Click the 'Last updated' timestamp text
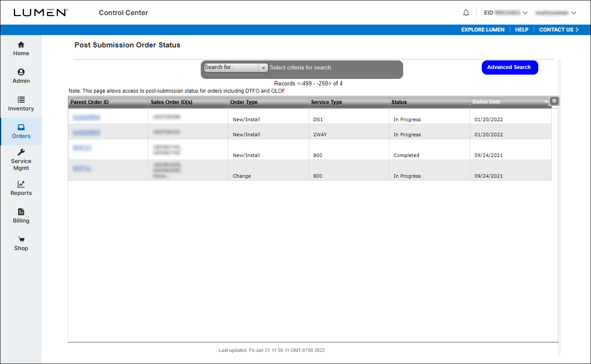 [272, 350]
